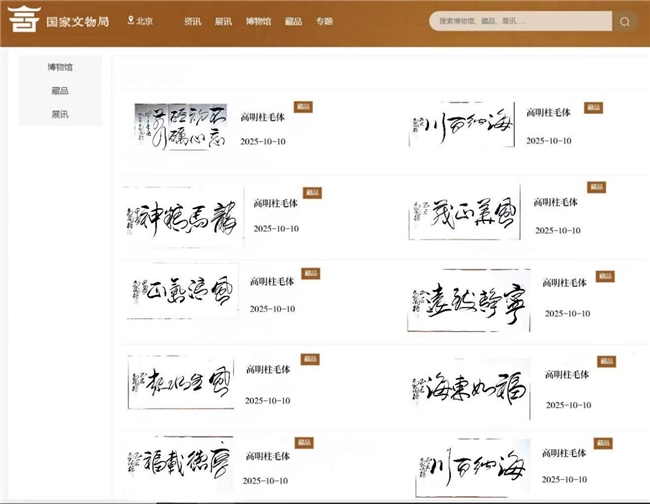Click 藏品 tag on 福如东海 item
Viewport: 650px width, 504px height.
[605, 361]
